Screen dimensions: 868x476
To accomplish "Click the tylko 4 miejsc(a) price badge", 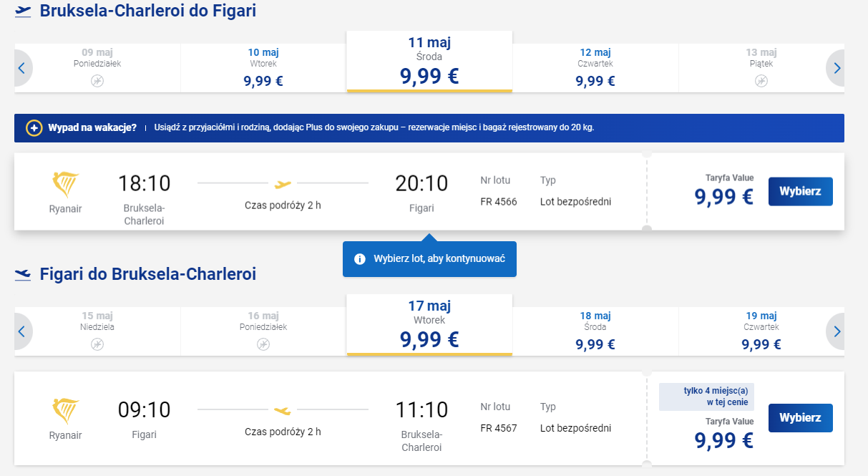I will [x=706, y=397].
